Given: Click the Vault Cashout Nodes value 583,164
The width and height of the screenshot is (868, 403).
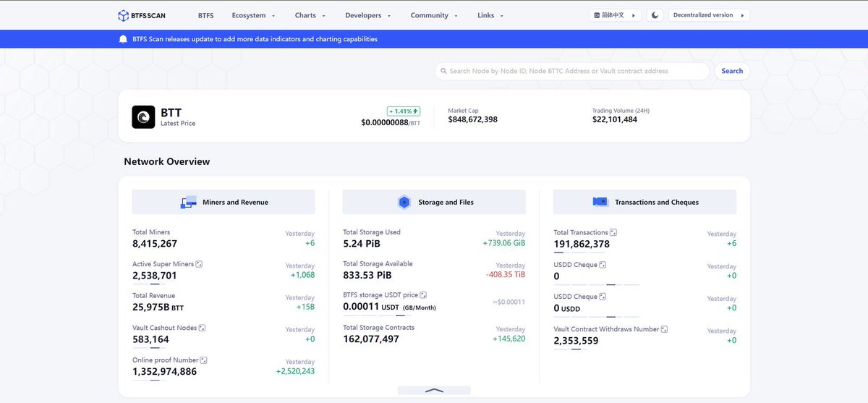Looking at the screenshot, I should (x=150, y=339).
